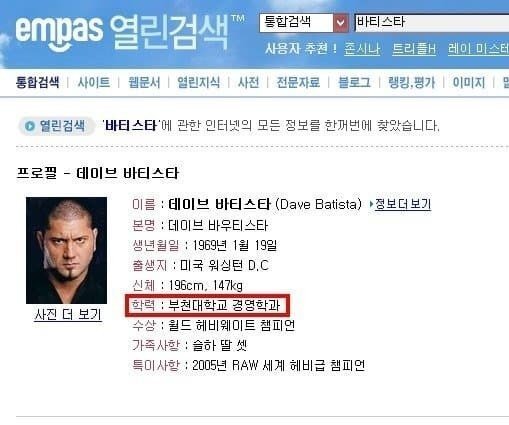Switch to the 사이트 tab

(x=94, y=82)
